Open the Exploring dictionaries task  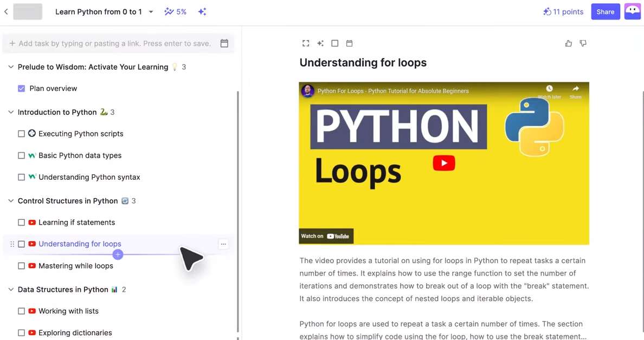(x=75, y=332)
